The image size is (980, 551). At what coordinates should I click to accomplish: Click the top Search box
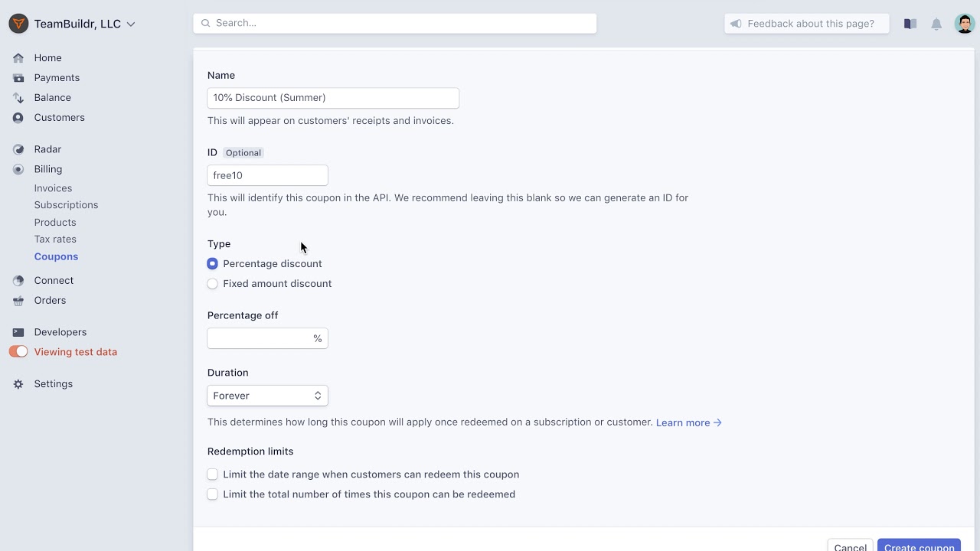[x=394, y=24]
